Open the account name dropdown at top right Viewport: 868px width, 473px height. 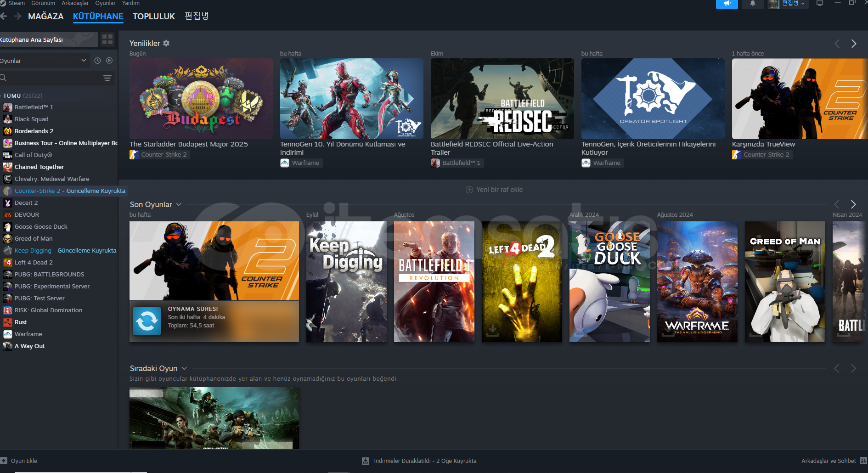pos(793,4)
